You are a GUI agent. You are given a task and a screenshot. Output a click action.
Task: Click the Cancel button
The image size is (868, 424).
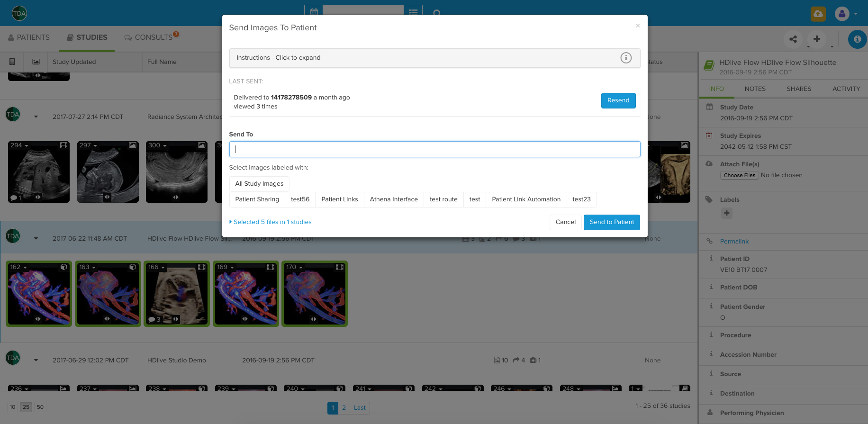pos(566,222)
